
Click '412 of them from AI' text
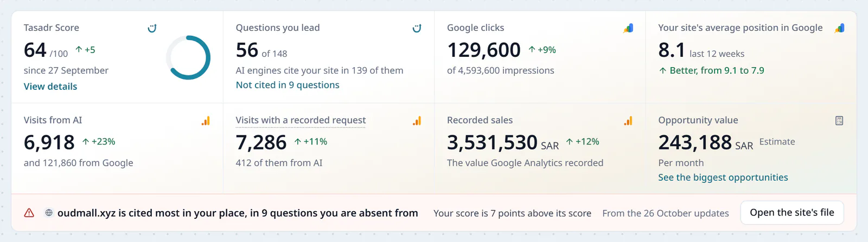tap(279, 163)
